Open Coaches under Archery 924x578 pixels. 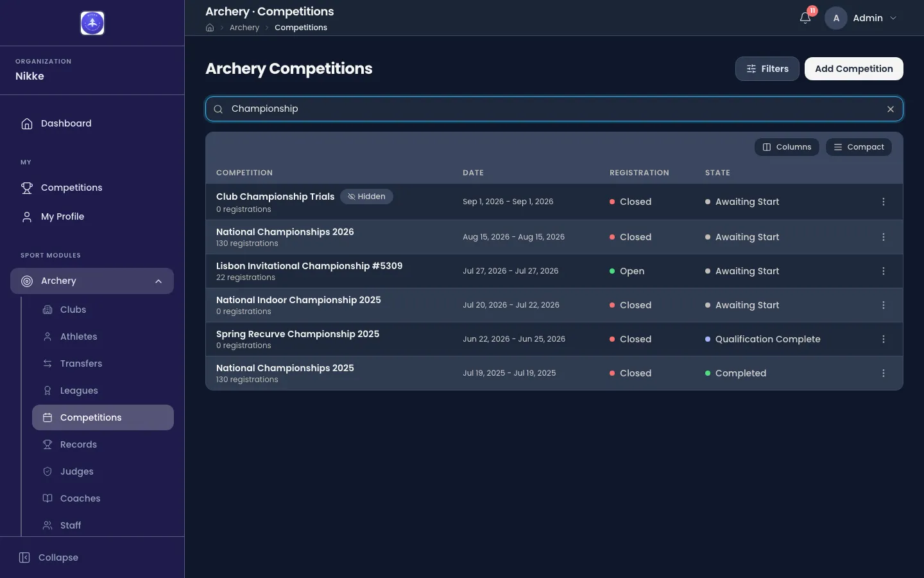(x=103, y=498)
